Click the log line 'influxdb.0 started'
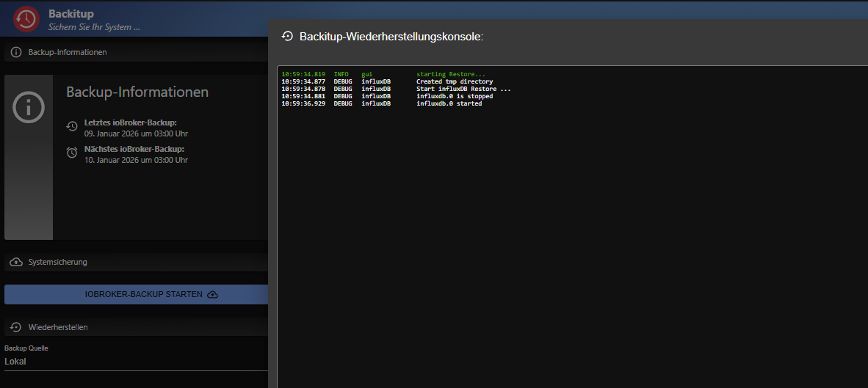Viewport: 868px width, 388px height. tap(449, 103)
